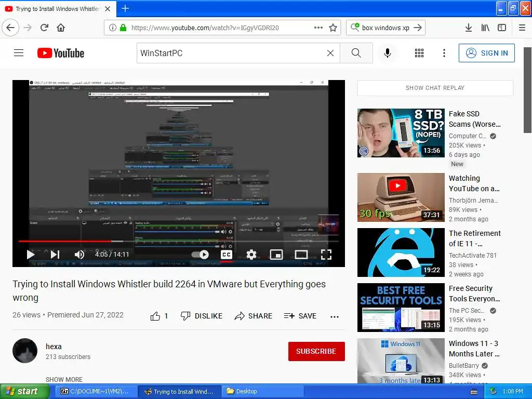This screenshot has height=399, width=532.
Task: Skip to the next video
Action: 55,255
